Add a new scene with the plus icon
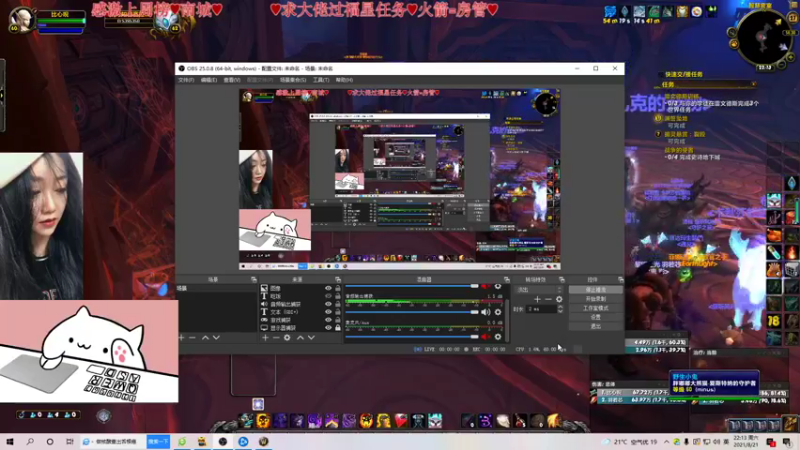This screenshot has height=450, width=800. coord(181,338)
